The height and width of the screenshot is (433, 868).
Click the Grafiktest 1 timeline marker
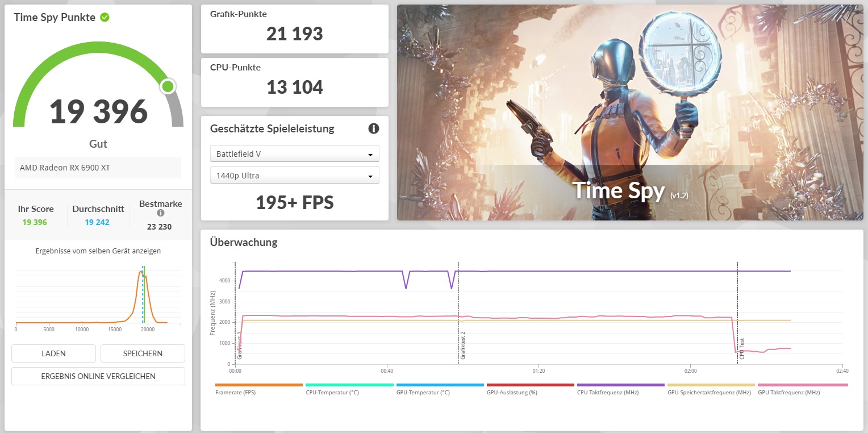[x=240, y=347]
